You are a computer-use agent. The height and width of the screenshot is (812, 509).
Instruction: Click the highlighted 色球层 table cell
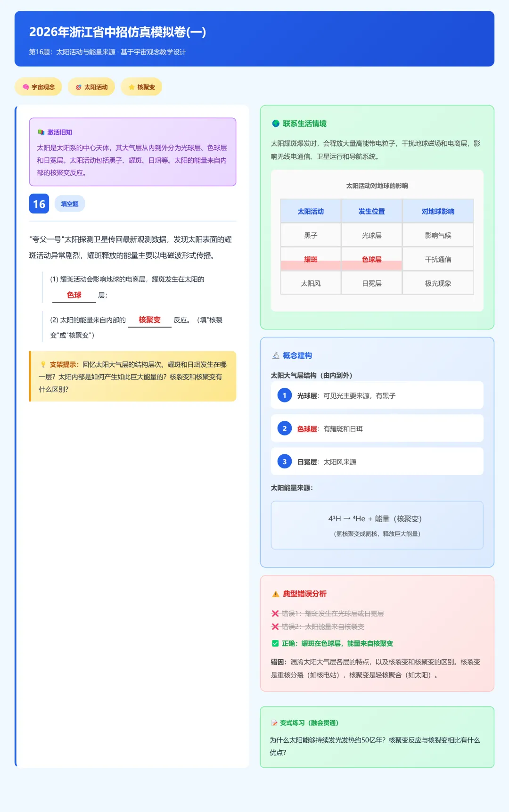pos(372,259)
